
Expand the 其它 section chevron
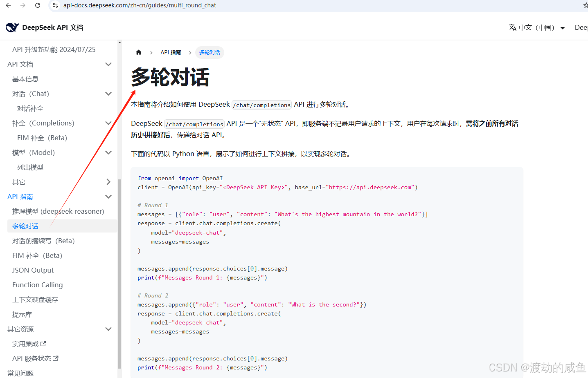coord(108,182)
